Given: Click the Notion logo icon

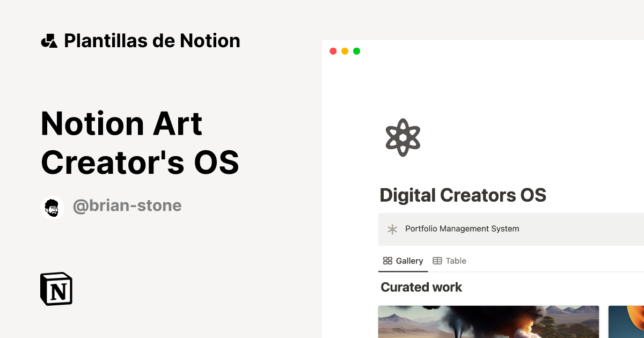Looking at the screenshot, I should point(56,289).
